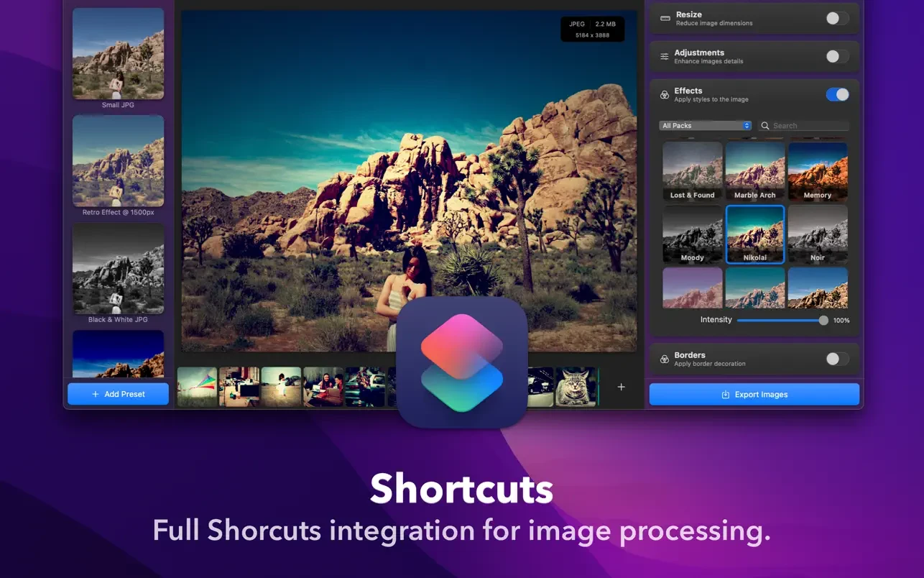This screenshot has height=578, width=924.
Task: Turn on the Adjustments switch
Action: coord(836,57)
